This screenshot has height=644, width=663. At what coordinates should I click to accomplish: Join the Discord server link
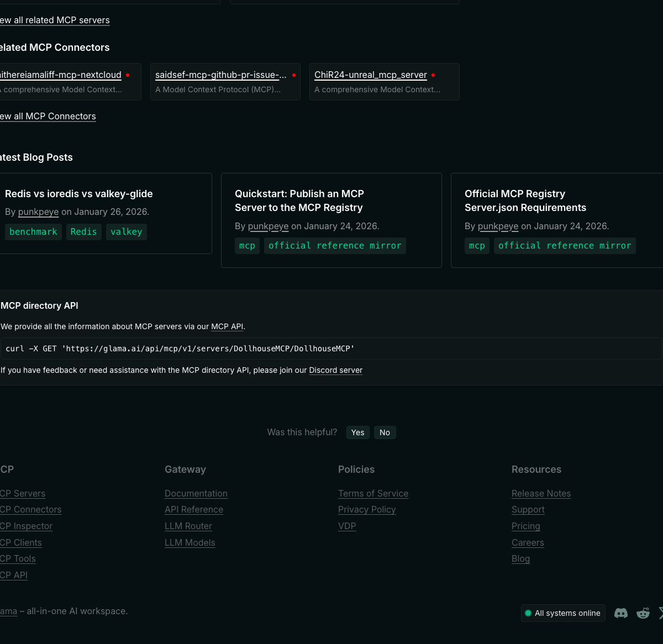click(x=335, y=370)
